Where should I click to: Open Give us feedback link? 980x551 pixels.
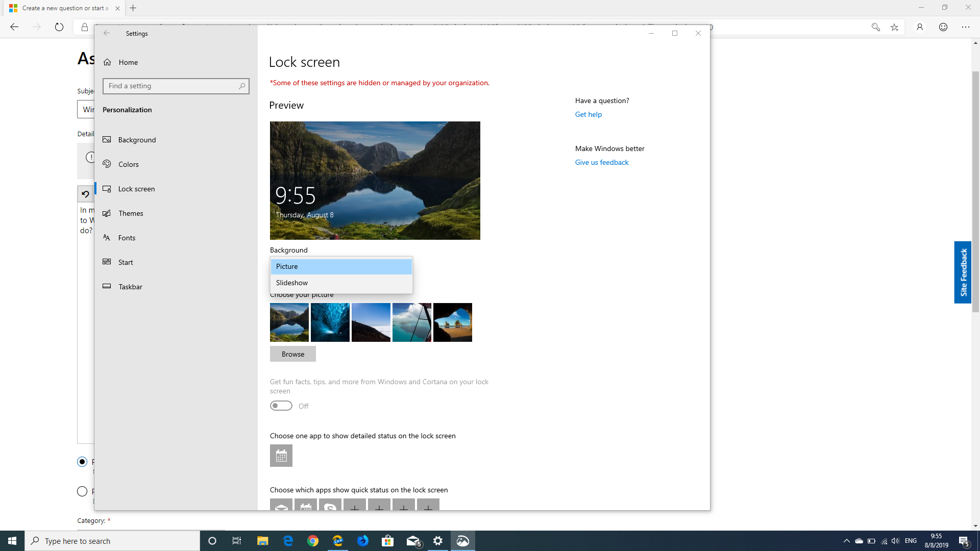(602, 162)
